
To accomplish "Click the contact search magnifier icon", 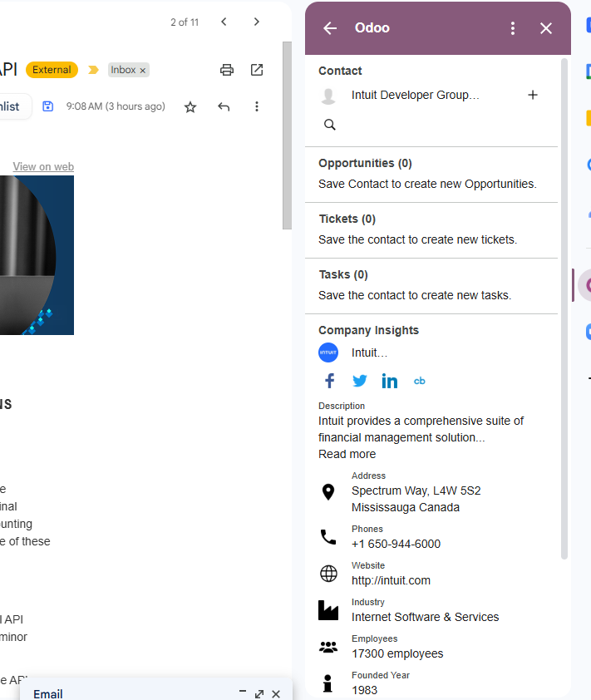I will 329,125.
